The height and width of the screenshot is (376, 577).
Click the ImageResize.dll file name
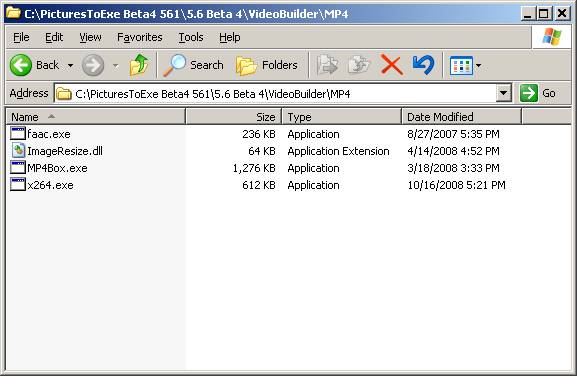coord(65,151)
